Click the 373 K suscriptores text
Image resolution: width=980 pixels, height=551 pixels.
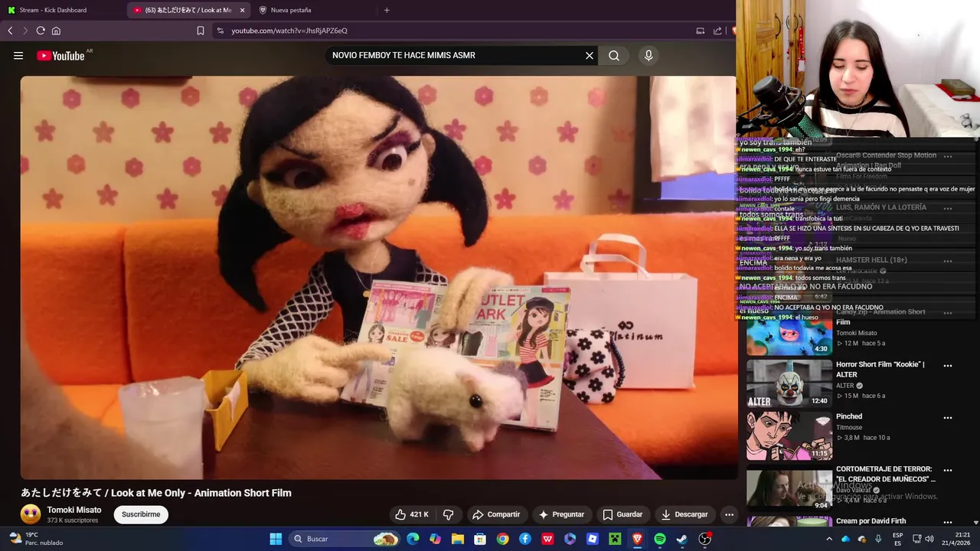point(73,520)
